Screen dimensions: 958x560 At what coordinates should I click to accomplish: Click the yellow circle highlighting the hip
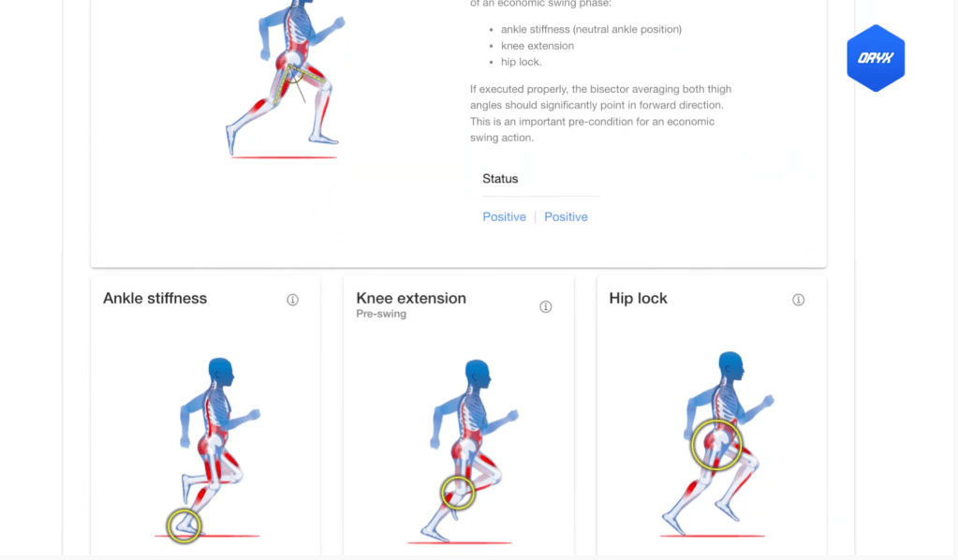point(716,443)
